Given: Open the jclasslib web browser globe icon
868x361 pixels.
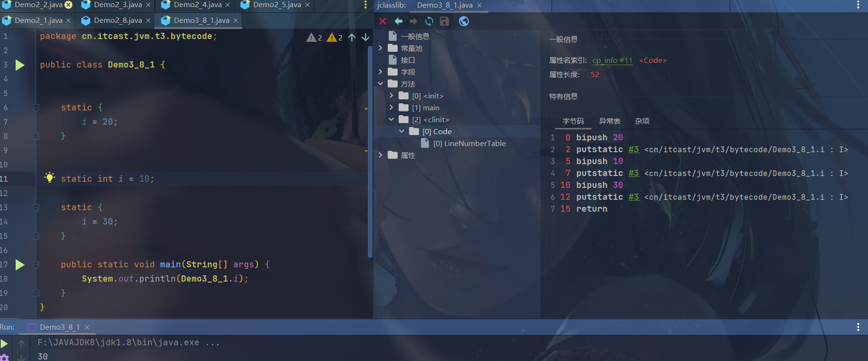Looking at the screenshot, I should point(464,21).
